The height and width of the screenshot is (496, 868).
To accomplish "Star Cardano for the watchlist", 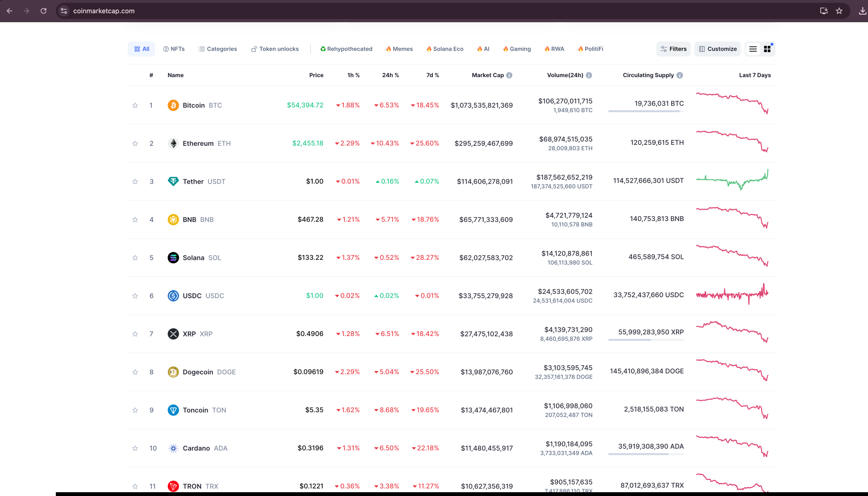I will [135, 448].
